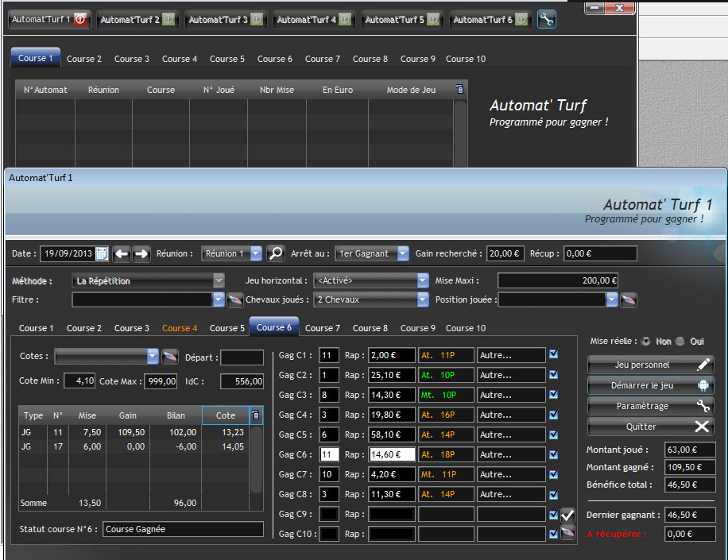Click the trash icon in the Cote column header
Viewport: 728px width, 560px height.
(x=255, y=415)
